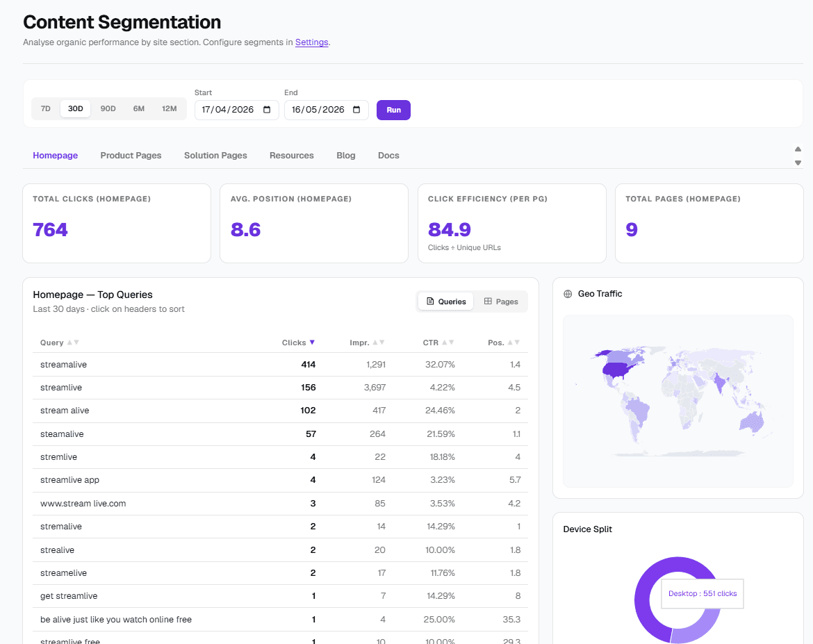The height and width of the screenshot is (644, 813).
Task: Click the End date input 16/05/2026
Action: coord(326,110)
